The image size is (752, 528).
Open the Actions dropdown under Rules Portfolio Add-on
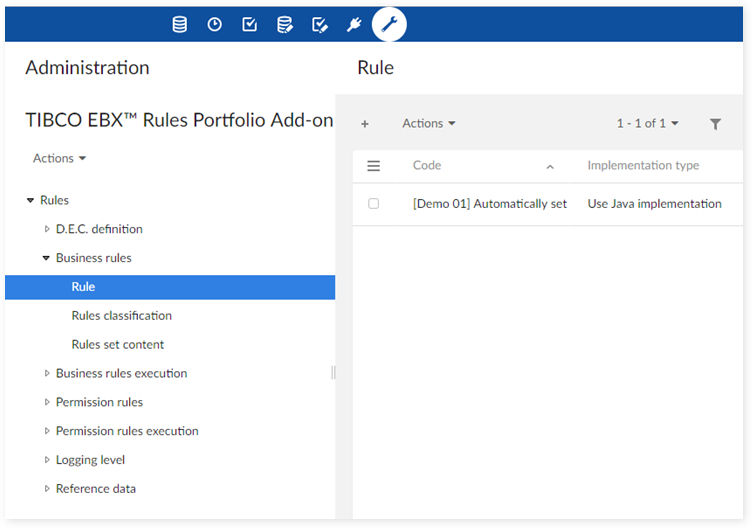(59, 158)
